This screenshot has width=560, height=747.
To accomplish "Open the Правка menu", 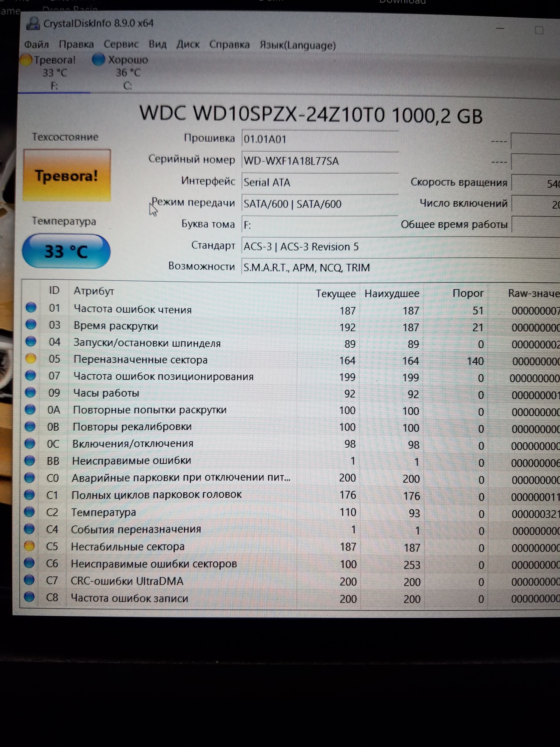I will pyautogui.click(x=76, y=45).
